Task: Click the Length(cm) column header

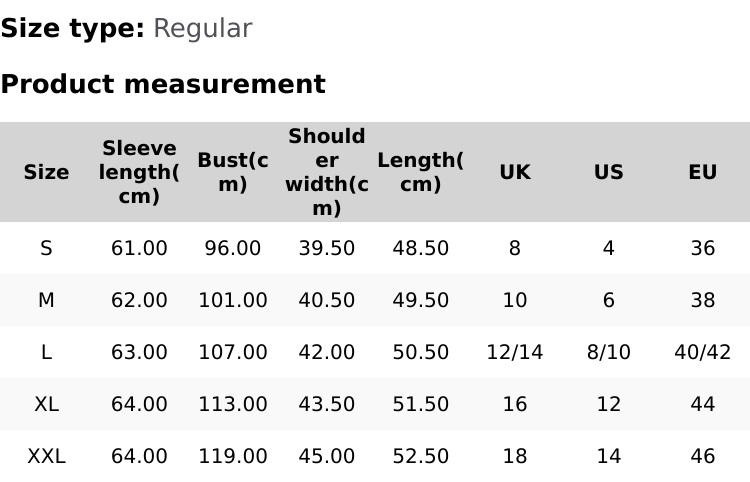Action: [420, 172]
